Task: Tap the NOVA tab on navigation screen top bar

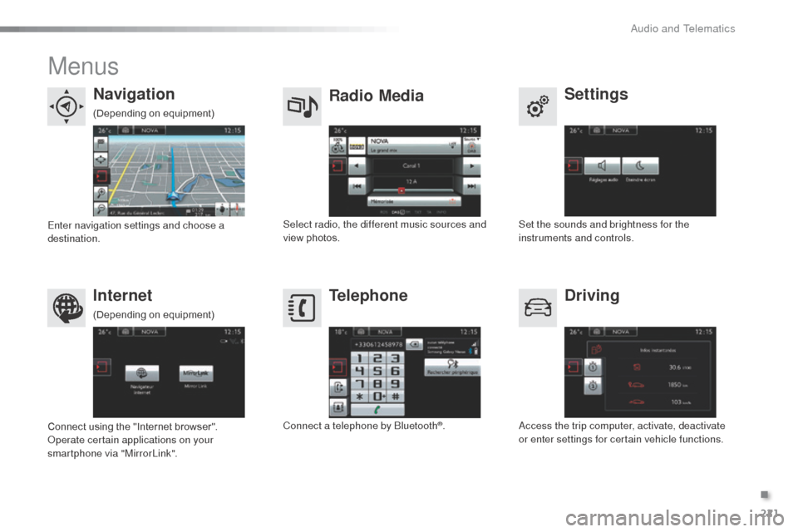Action: click(x=150, y=131)
